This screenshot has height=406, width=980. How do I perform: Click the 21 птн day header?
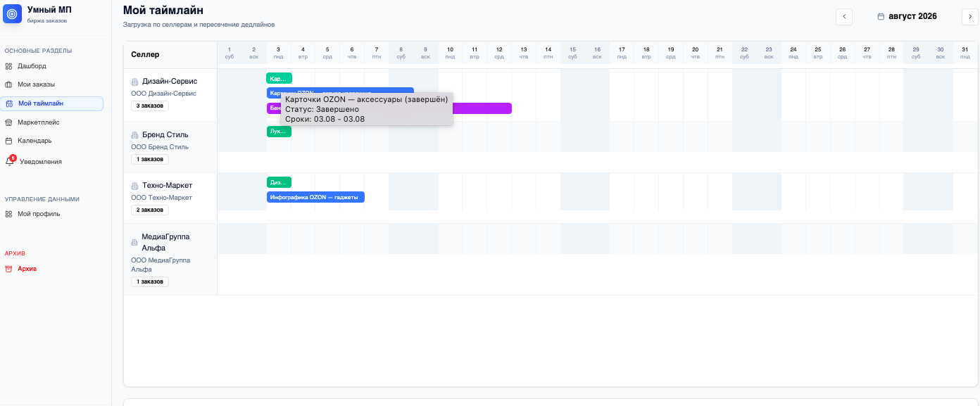point(720,53)
